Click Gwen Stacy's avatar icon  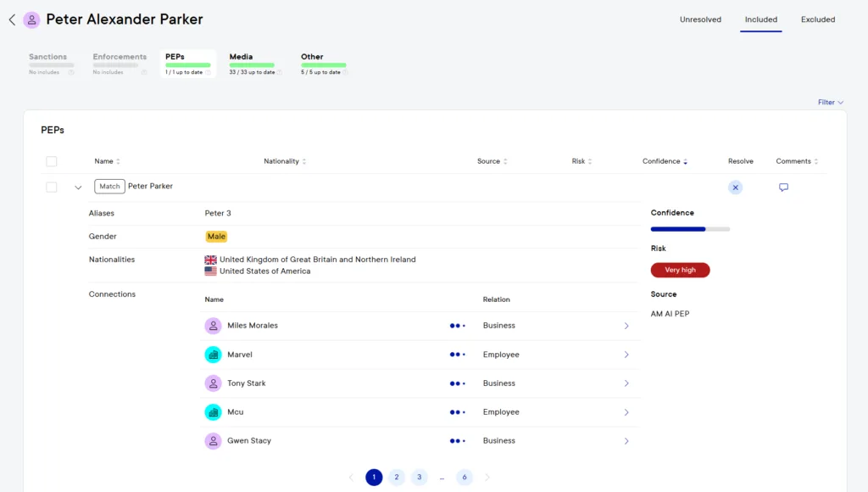pos(213,441)
